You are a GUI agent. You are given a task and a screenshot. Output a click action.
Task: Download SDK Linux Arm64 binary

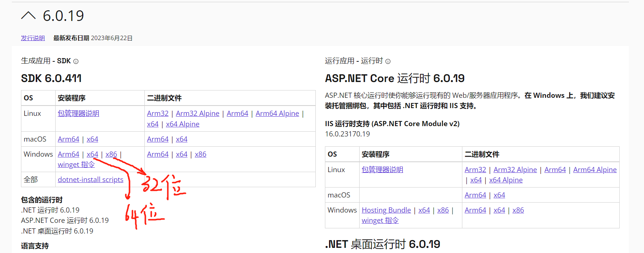pyautogui.click(x=237, y=113)
